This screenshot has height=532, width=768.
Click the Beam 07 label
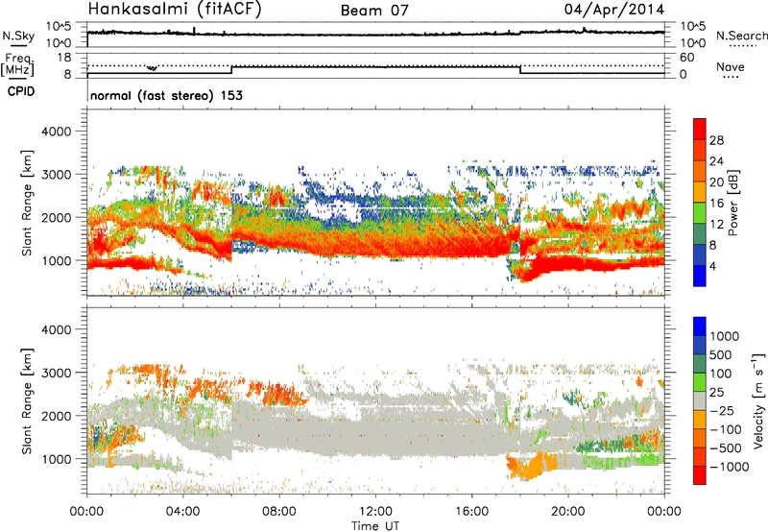coord(374,11)
